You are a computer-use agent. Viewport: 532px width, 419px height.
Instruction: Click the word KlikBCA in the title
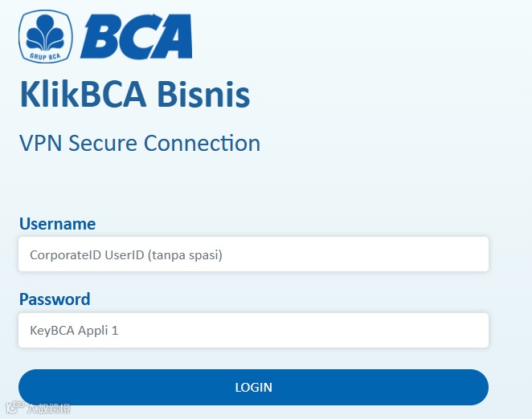coord(83,94)
